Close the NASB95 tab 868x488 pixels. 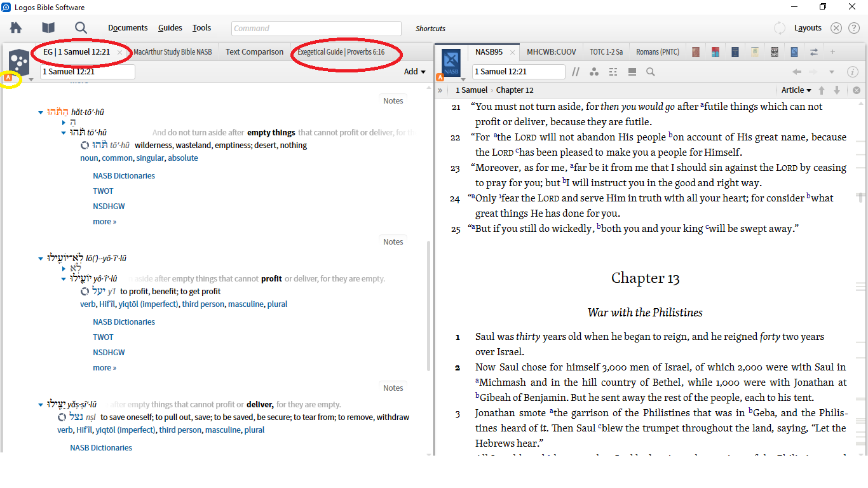pos(512,53)
